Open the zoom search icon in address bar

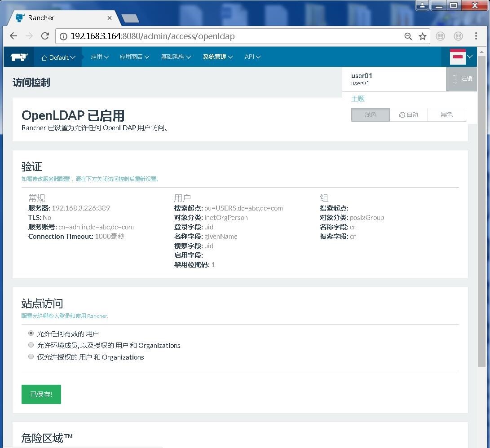click(408, 36)
